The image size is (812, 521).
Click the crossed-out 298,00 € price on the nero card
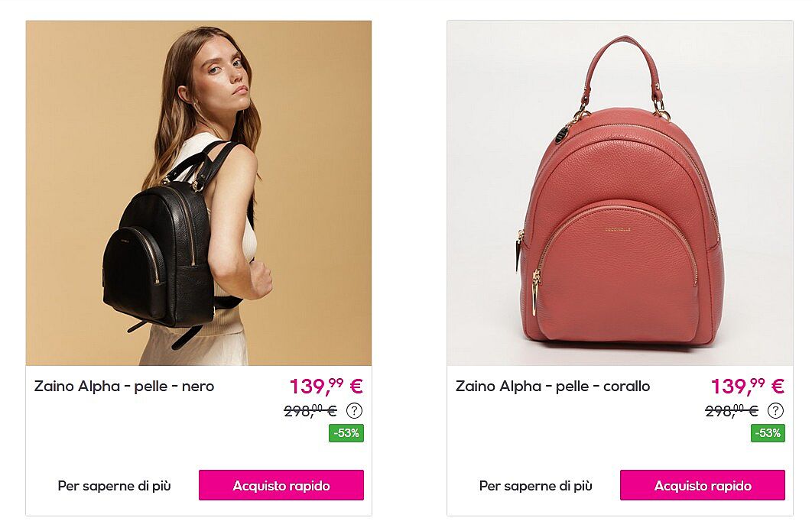click(310, 411)
